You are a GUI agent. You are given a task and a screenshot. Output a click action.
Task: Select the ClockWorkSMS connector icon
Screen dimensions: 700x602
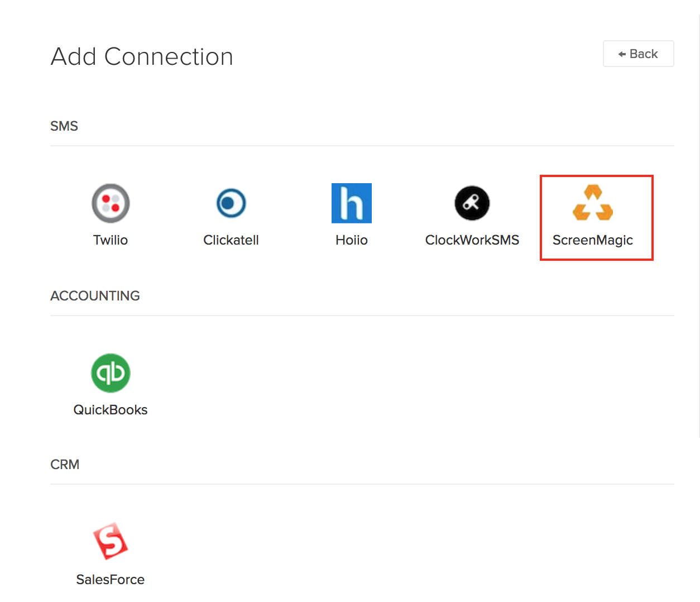pos(472,203)
